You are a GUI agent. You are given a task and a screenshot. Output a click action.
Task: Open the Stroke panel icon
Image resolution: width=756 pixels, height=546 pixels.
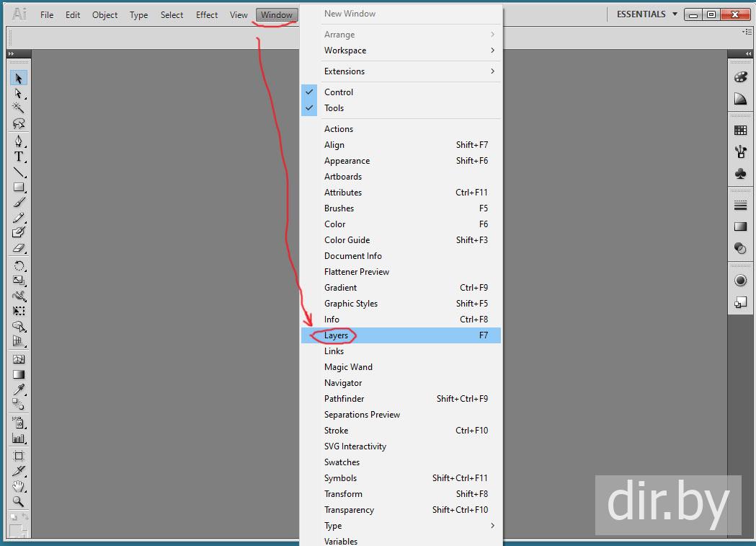pyautogui.click(x=741, y=206)
